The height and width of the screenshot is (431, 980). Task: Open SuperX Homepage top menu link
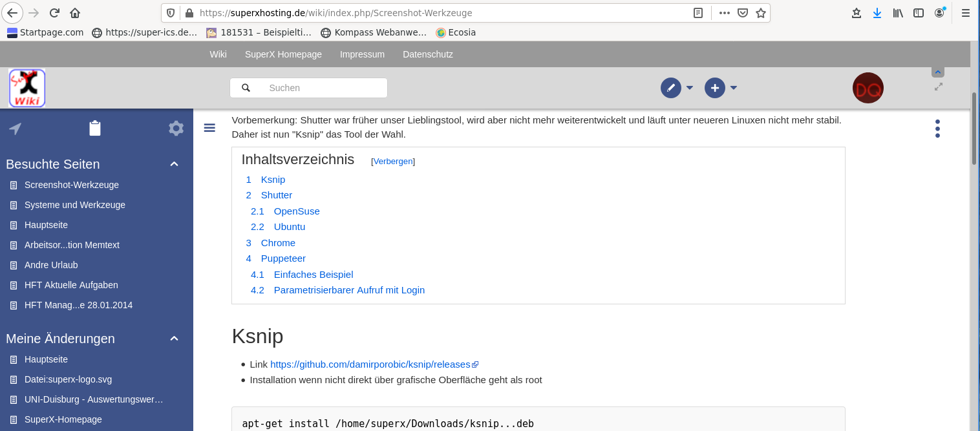point(283,54)
